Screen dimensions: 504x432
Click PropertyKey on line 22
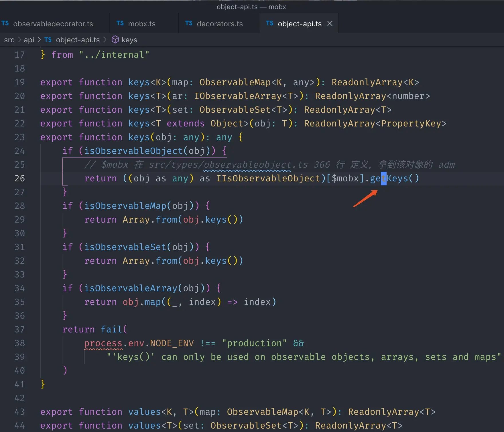[x=411, y=123]
